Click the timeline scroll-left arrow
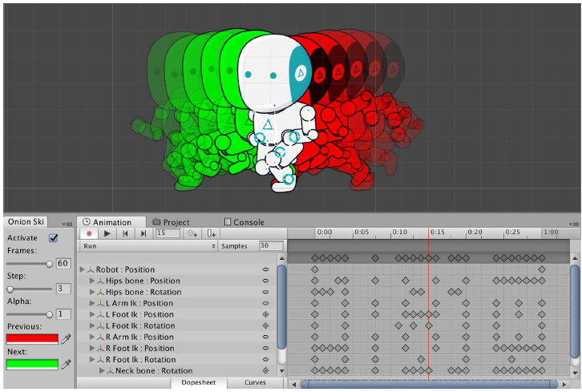The image size is (582, 392). (294, 384)
